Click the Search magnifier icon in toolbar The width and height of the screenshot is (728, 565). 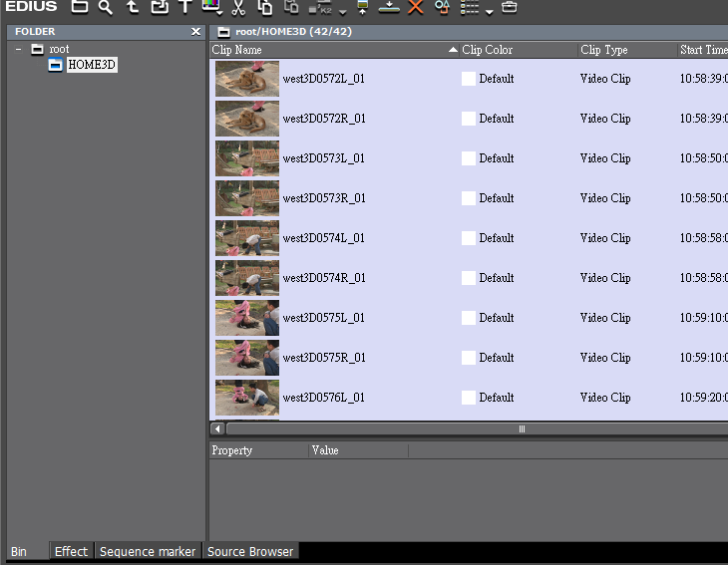click(x=106, y=7)
